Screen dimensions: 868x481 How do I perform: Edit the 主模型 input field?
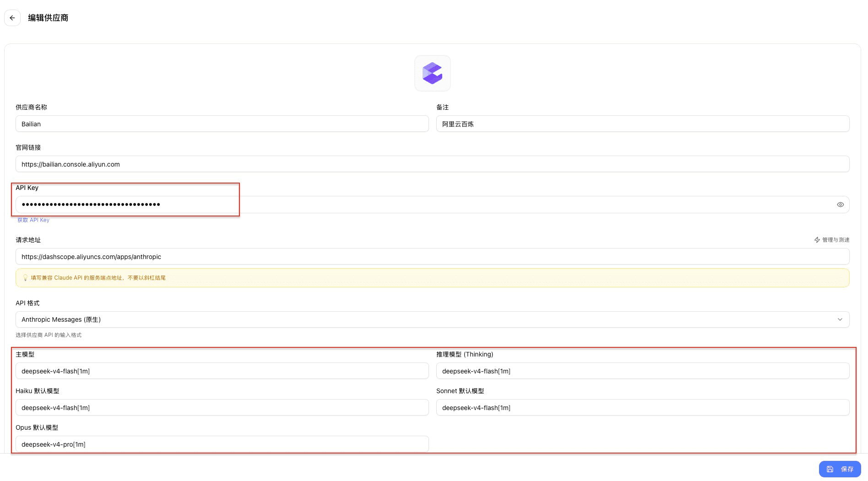(x=222, y=371)
